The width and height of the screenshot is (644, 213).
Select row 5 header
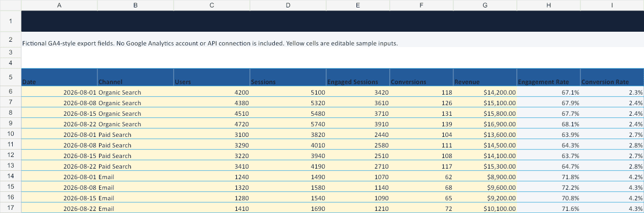coord(11,77)
